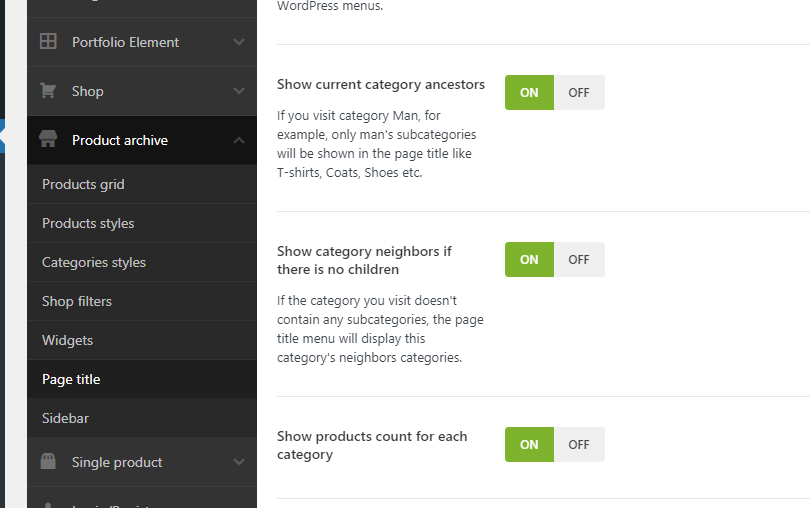Open the Sidebar submenu item
810x508 pixels.
click(x=64, y=418)
